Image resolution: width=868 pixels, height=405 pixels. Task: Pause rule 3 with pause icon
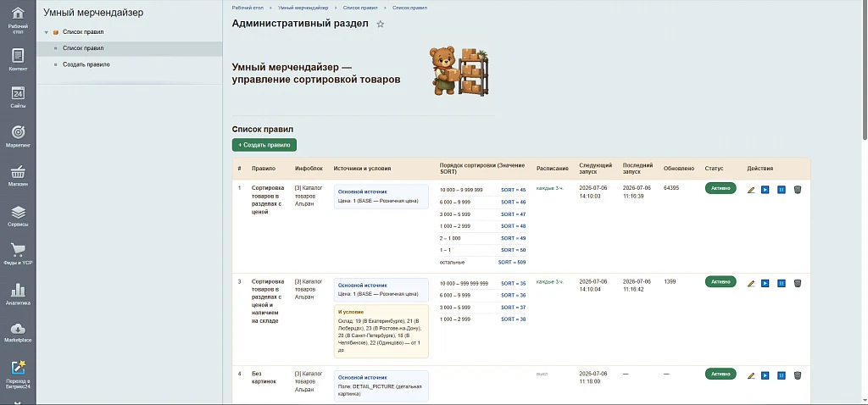[781, 283]
